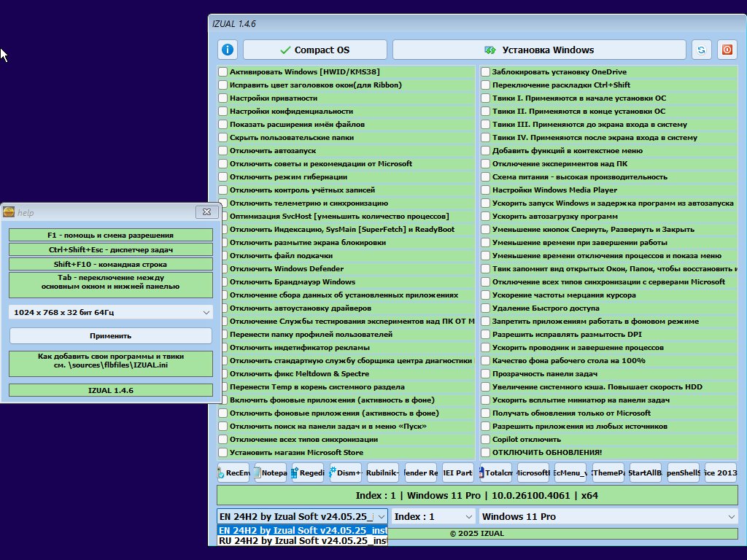Image resolution: width=747 pixels, height=560 pixels.
Task: Enable Copilot отключить checkbox
Action: coord(485,440)
